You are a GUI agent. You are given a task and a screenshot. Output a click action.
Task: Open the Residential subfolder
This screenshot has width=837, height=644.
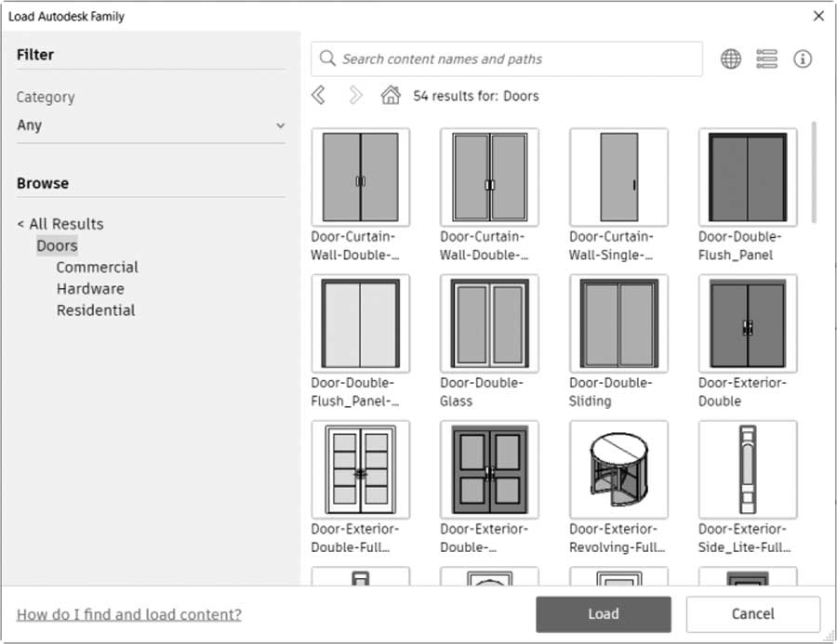96,310
